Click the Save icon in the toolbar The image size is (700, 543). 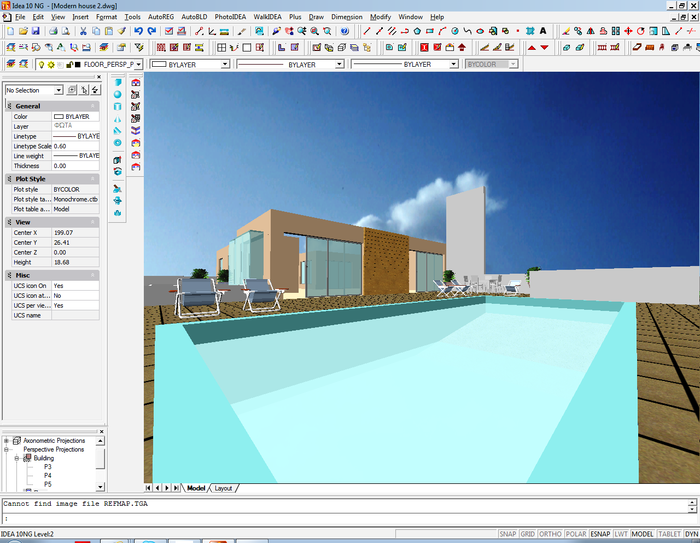[x=36, y=31]
